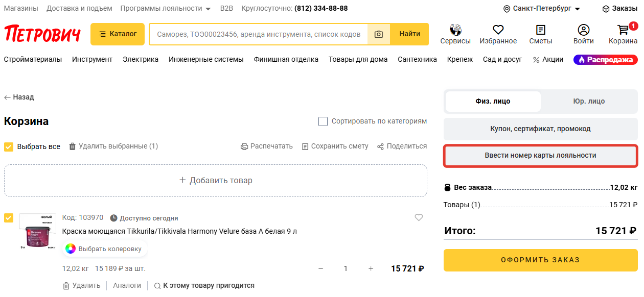
Task: Click the Акции percent icon
Action: click(536, 60)
